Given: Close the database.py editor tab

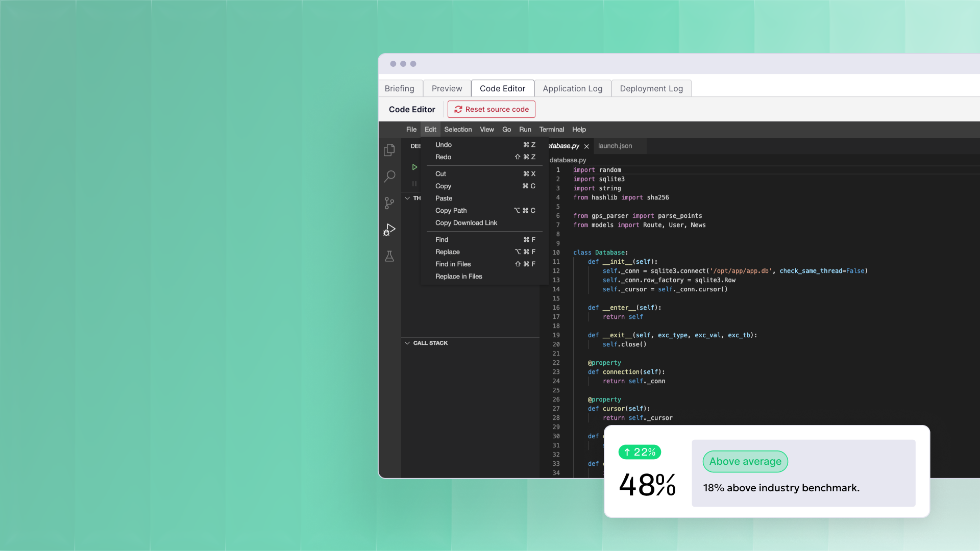Looking at the screenshot, I should [586, 146].
